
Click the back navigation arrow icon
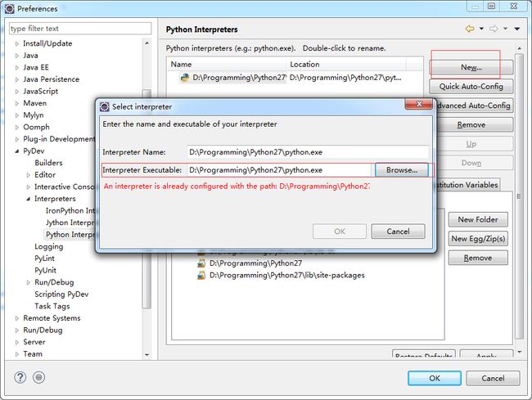[470, 29]
